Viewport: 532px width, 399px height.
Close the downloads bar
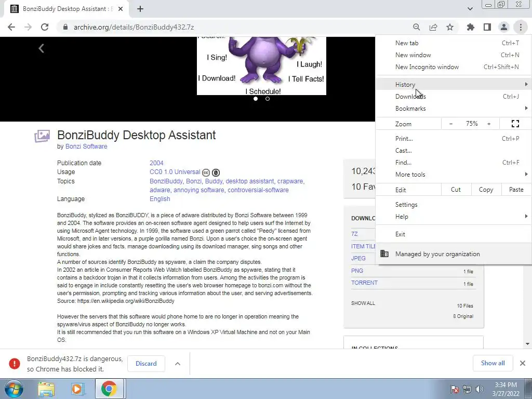pyautogui.click(x=523, y=363)
